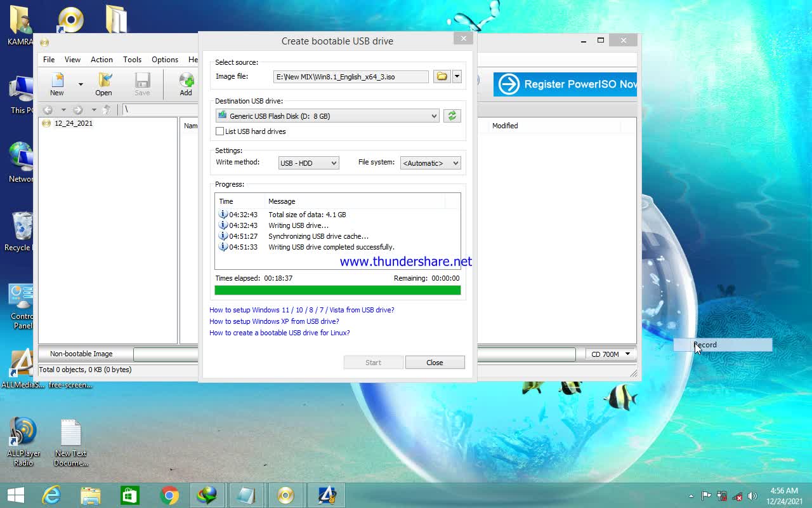This screenshot has height=508, width=812.
Task: Click the New toolbar icon in PowerISO
Action: point(57,84)
